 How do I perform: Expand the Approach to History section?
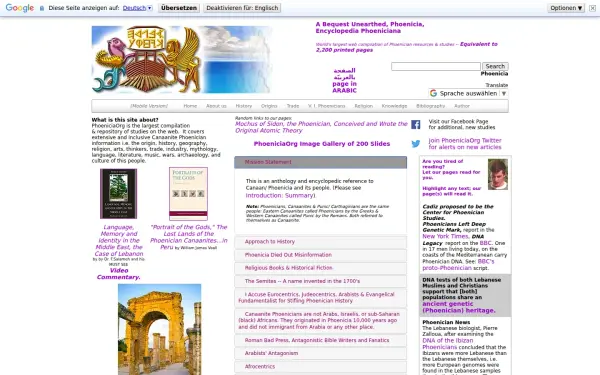(x=321, y=242)
